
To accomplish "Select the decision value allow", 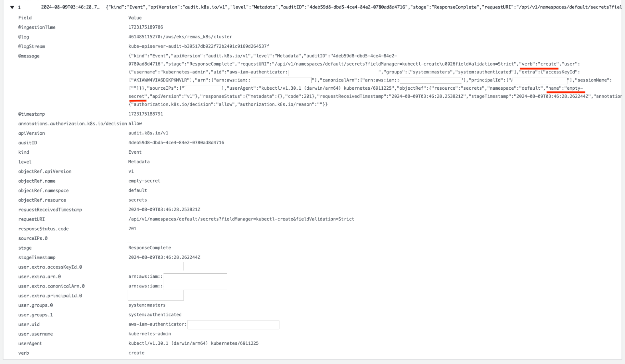I will (135, 124).
